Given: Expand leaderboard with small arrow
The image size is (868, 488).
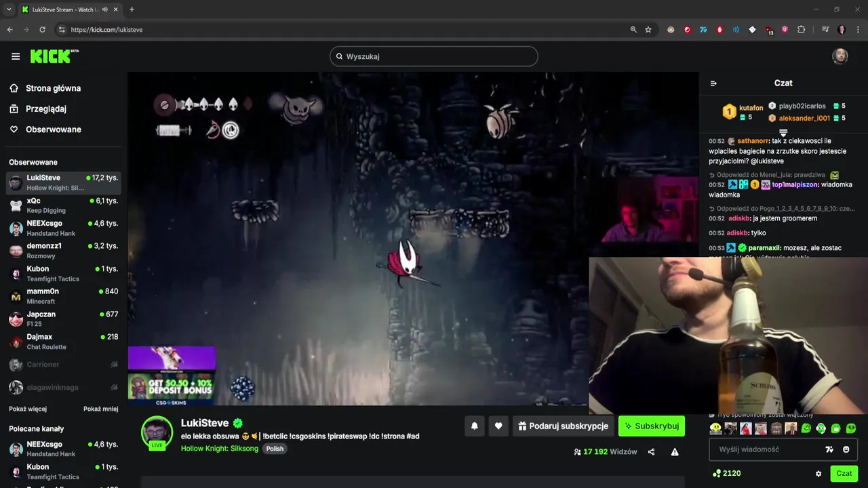Looking at the screenshot, I should pyautogui.click(x=783, y=132).
